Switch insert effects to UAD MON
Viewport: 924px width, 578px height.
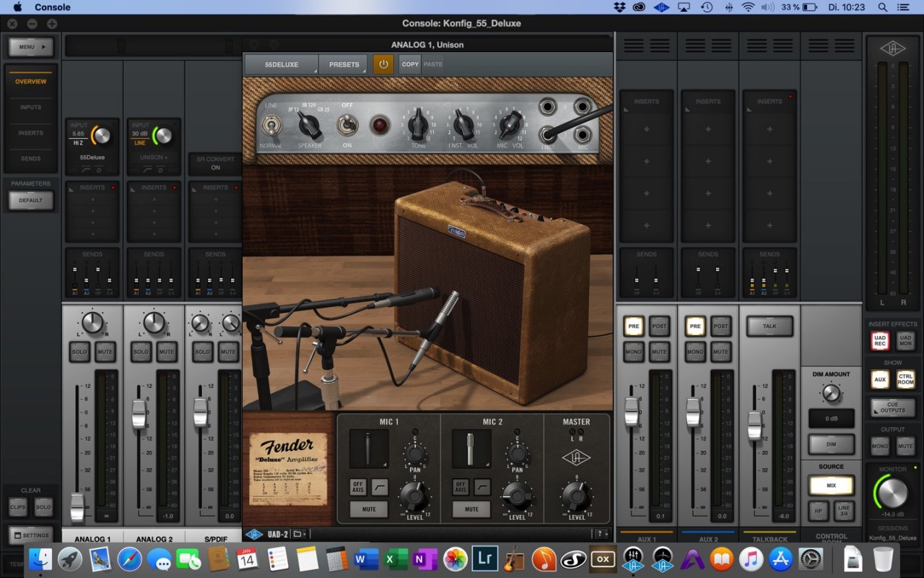(x=906, y=341)
